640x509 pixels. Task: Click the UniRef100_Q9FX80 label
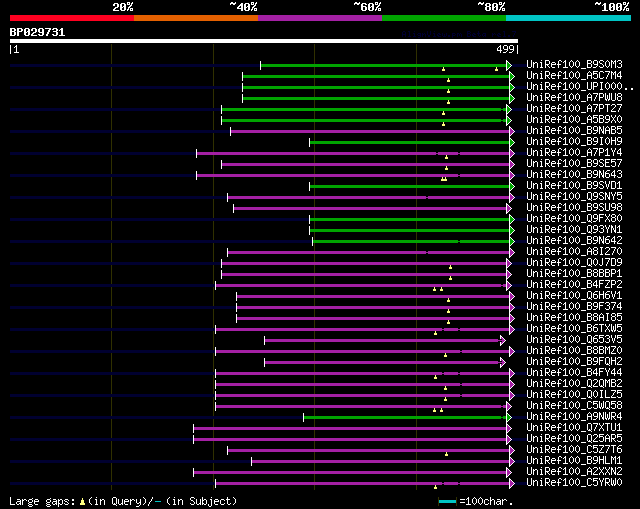[x=574, y=218]
